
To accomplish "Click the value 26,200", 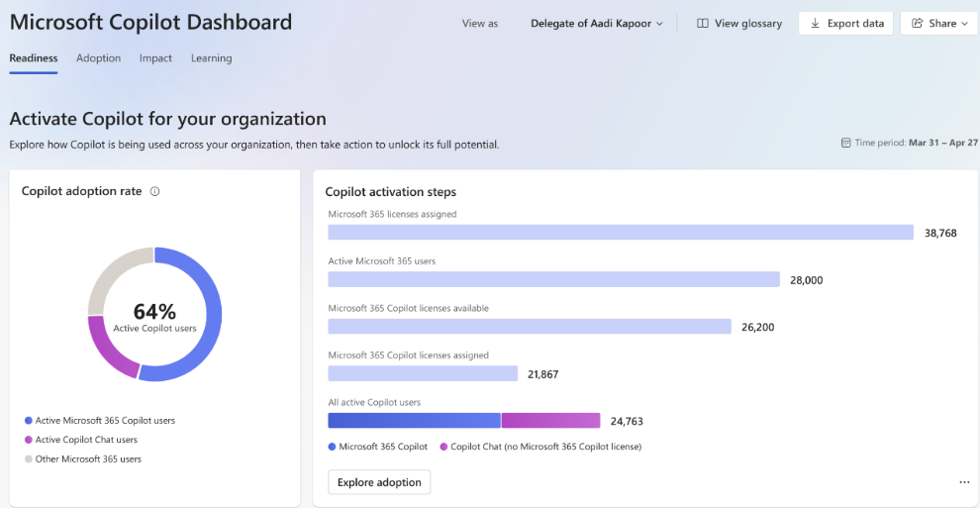I will 757,328.
